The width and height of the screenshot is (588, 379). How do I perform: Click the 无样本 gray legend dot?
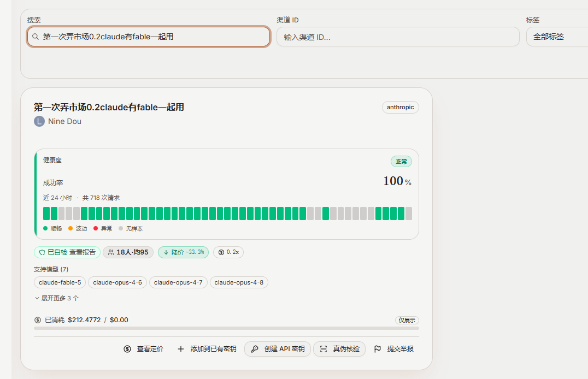click(121, 228)
